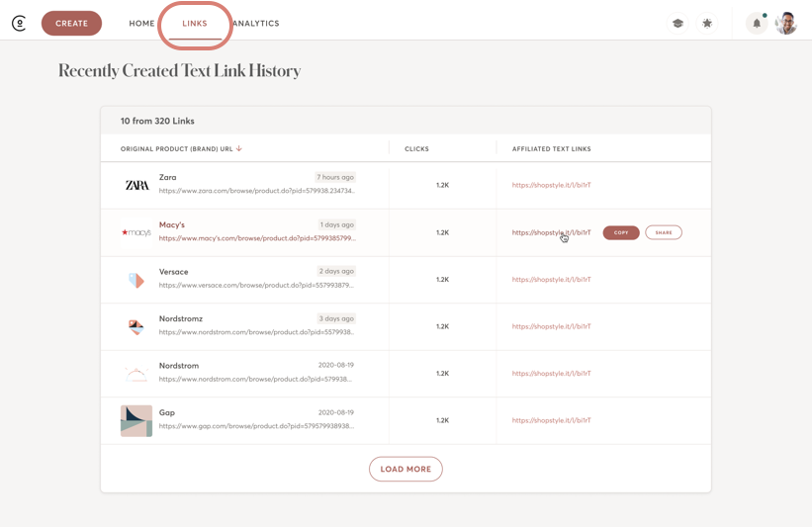Open the Zara affiliated shopstyle link
This screenshot has height=527, width=812.
[x=551, y=185]
